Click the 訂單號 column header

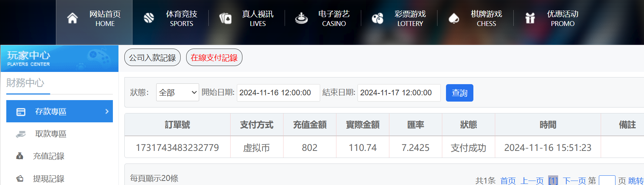tap(178, 125)
